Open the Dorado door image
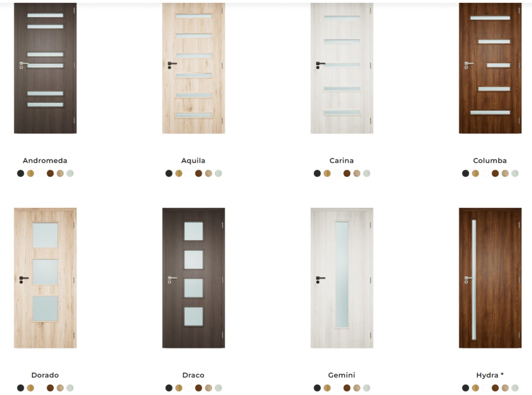Viewport: 532px width, 395px height. coord(45,278)
